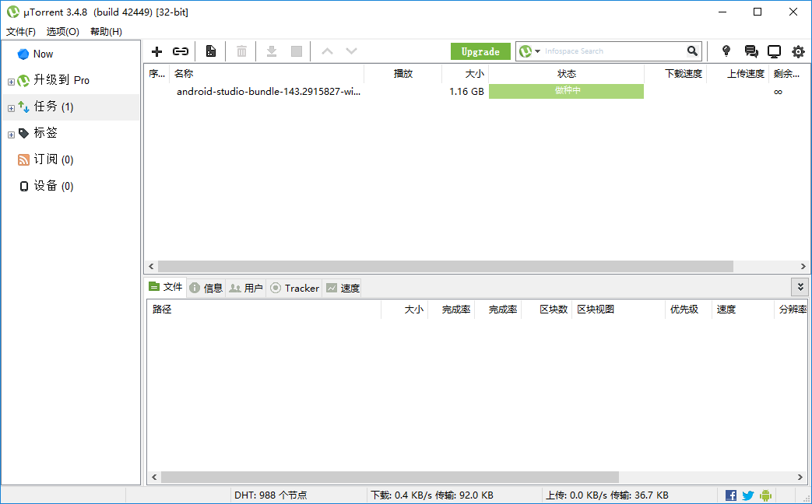Click inside the Infospace Search field
The width and height of the screenshot is (812, 504).
click(613, 51)
